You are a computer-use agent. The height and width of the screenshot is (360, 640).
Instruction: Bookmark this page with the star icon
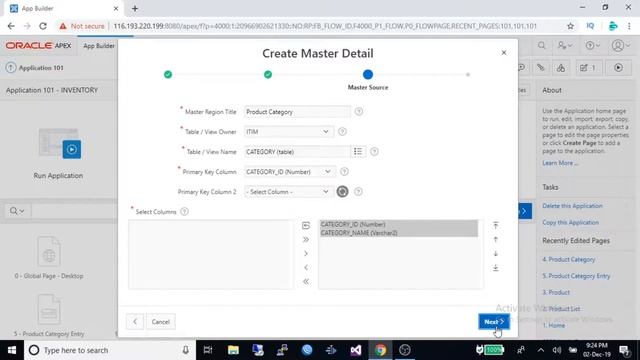point(570,26)
